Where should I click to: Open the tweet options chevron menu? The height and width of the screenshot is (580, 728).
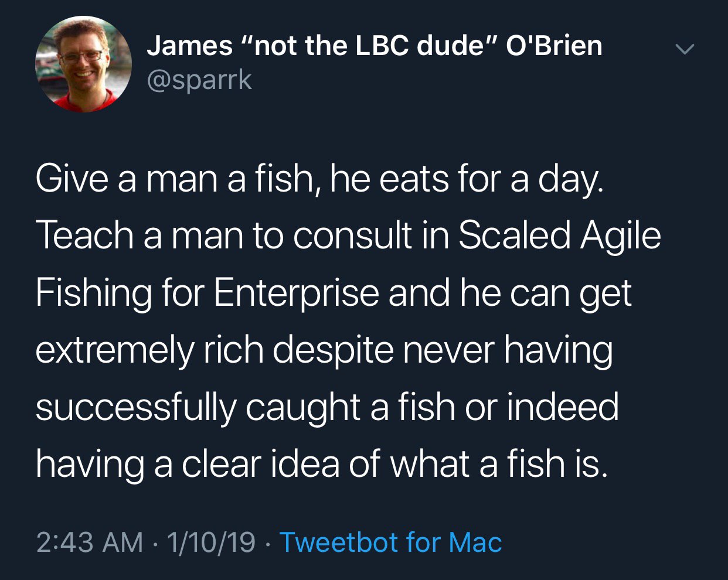click(x=684, y=48)
